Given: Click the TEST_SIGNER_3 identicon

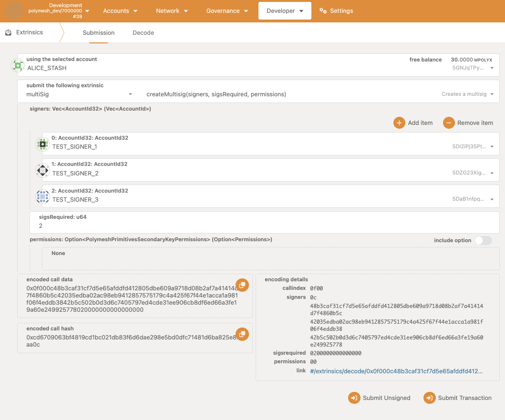Looking at the screenshot, I should [x=42, y=196].
